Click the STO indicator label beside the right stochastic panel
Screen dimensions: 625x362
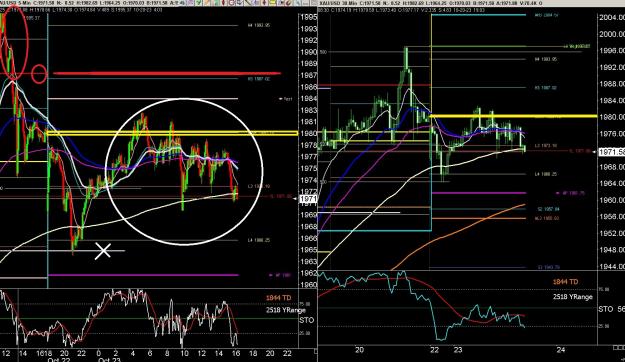tap(606, 309)
